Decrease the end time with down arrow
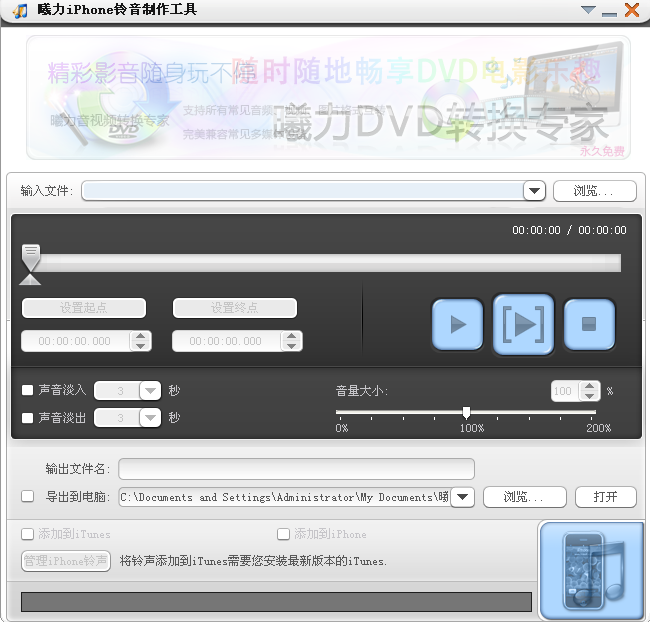The image size is (650, 622). coord(291,346)
